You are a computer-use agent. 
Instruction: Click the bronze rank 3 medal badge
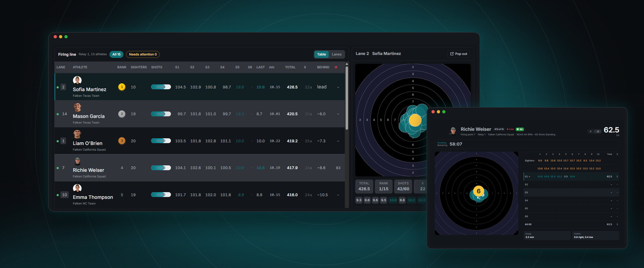pyautogui.click(x=122, y=141)
